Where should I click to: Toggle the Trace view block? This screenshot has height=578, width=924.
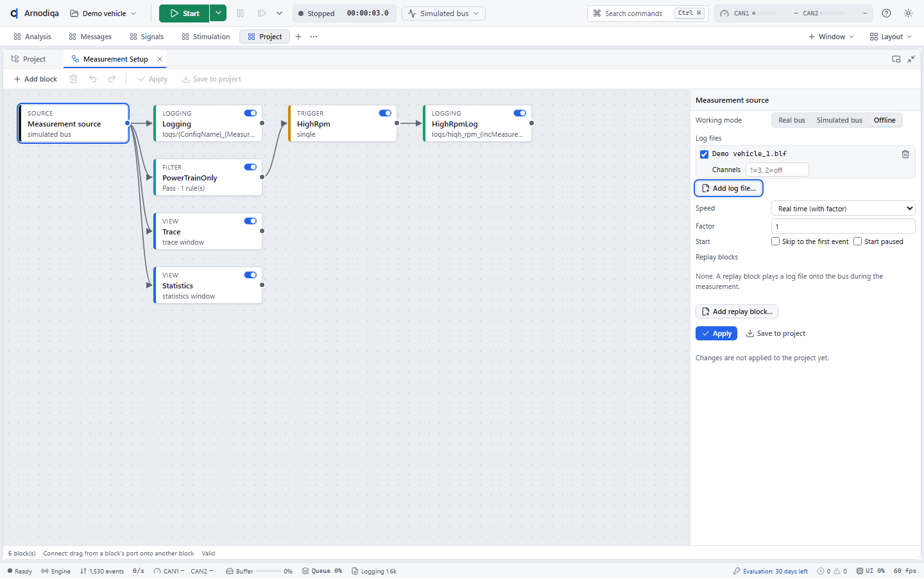click(250, 221)
